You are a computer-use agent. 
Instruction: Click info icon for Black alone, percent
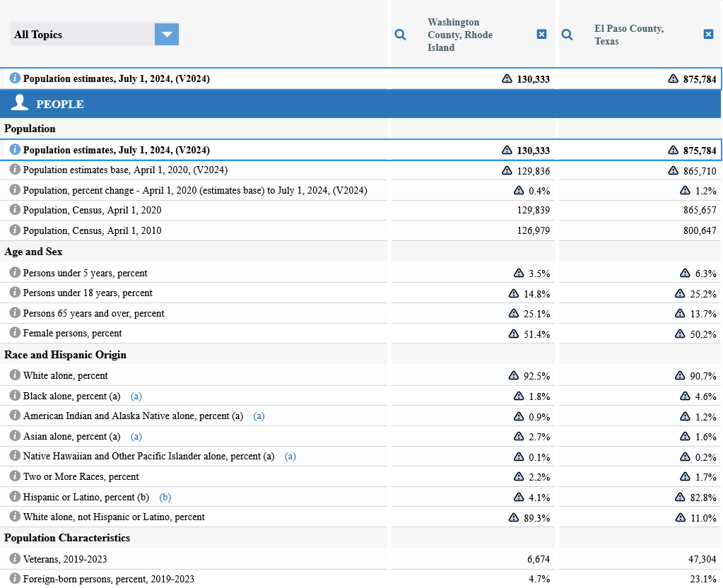pos(15,395)
